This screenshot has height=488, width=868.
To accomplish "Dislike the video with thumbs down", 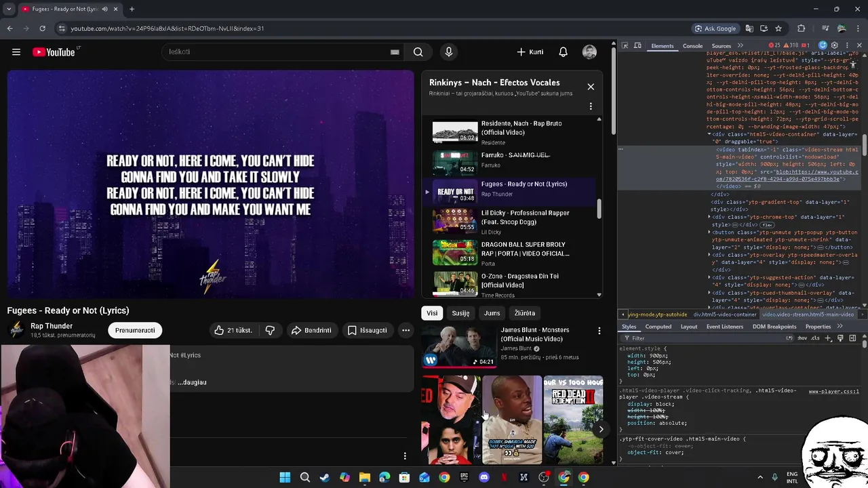I will click(270, 330).
